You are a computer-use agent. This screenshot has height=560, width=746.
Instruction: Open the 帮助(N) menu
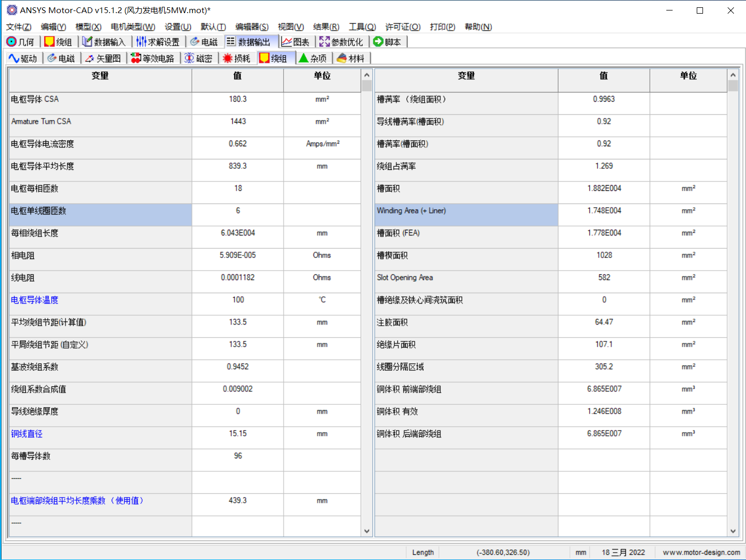(x=478, y=27)
